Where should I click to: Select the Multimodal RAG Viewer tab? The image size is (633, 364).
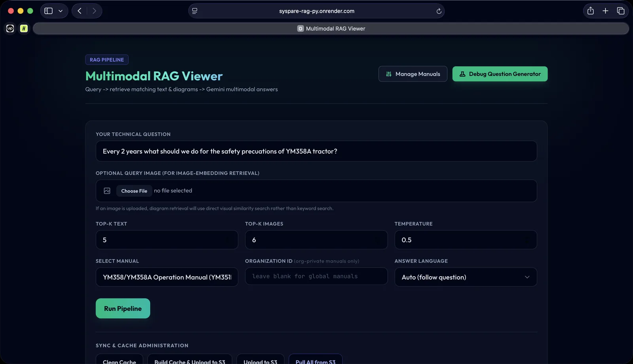click(x=331, y=28)
